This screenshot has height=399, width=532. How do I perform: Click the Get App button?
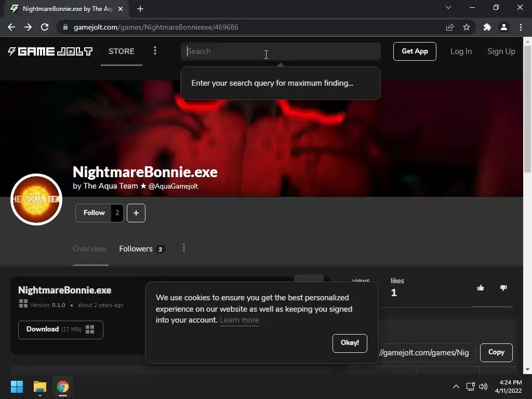(415, 51)
